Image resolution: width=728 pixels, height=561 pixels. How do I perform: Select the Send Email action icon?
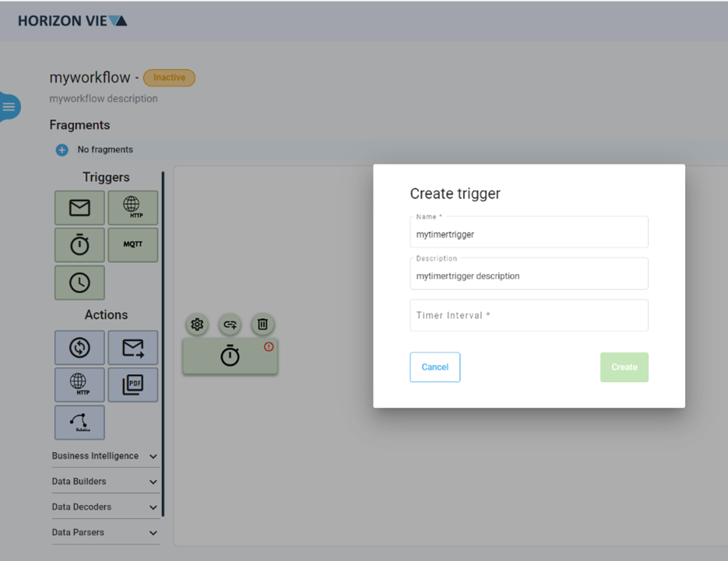[132, 347]
